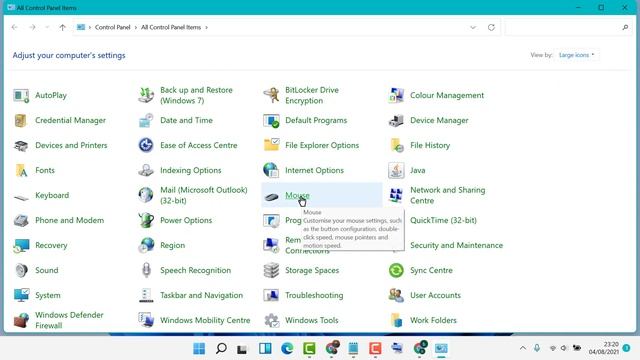Open QuickTime (32-bit) link
The height and width of the screenshot is (360, 640).
pos(443,220)
